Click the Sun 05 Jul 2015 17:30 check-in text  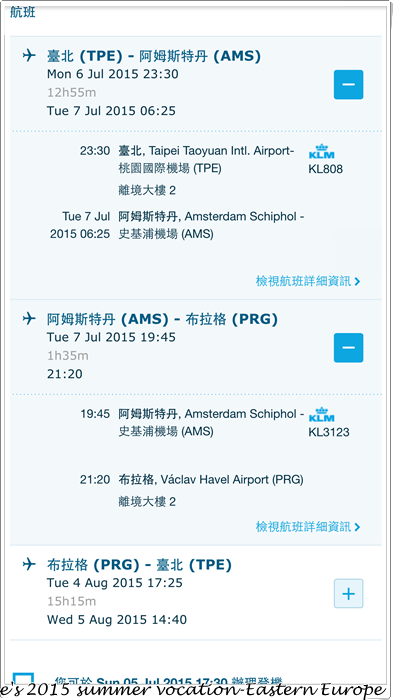[162, 681]
